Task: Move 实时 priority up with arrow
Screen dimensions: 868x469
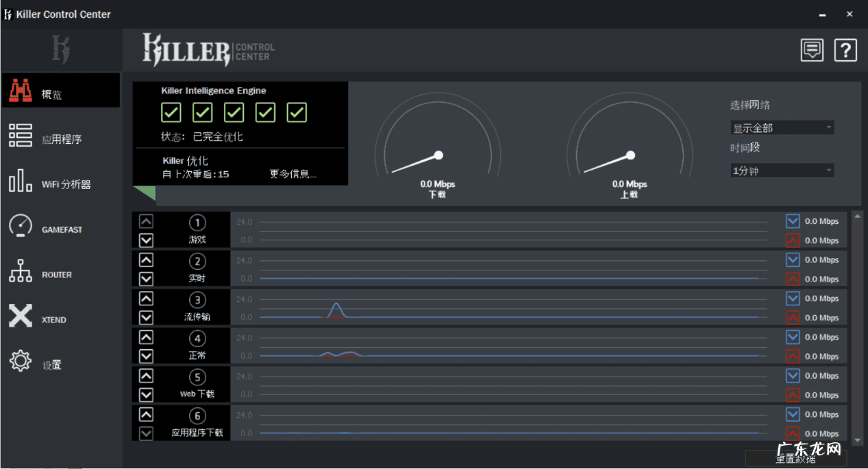Action: pos(146,260)
